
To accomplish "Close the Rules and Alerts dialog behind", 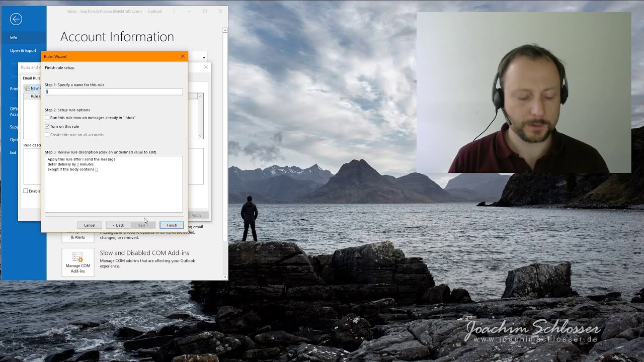I will click(206, 67).
